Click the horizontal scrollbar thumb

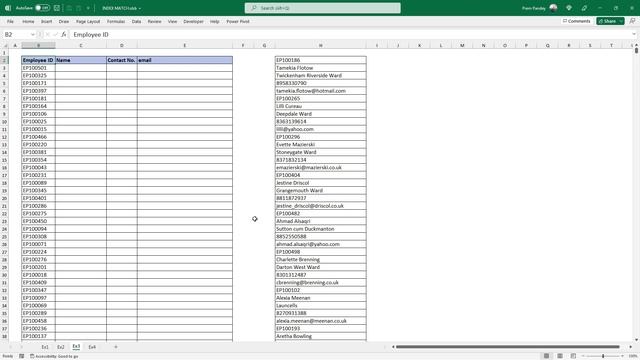click(507, 347)
